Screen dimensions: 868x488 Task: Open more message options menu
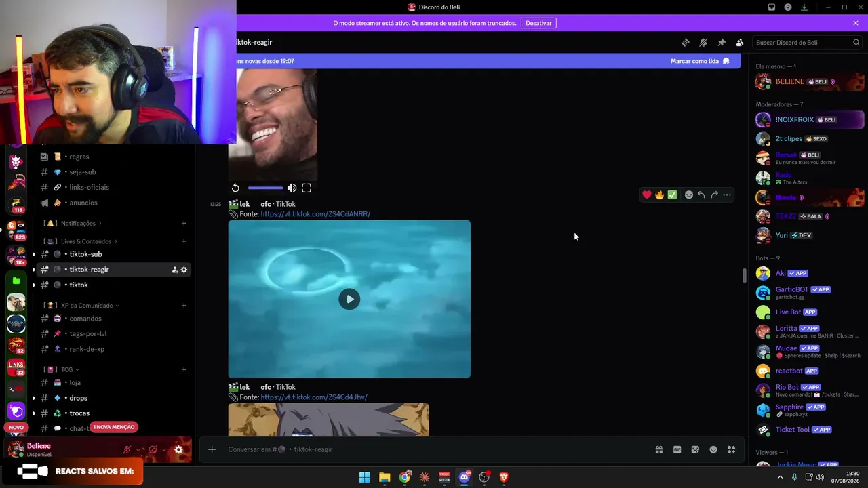tap(727, 195)
